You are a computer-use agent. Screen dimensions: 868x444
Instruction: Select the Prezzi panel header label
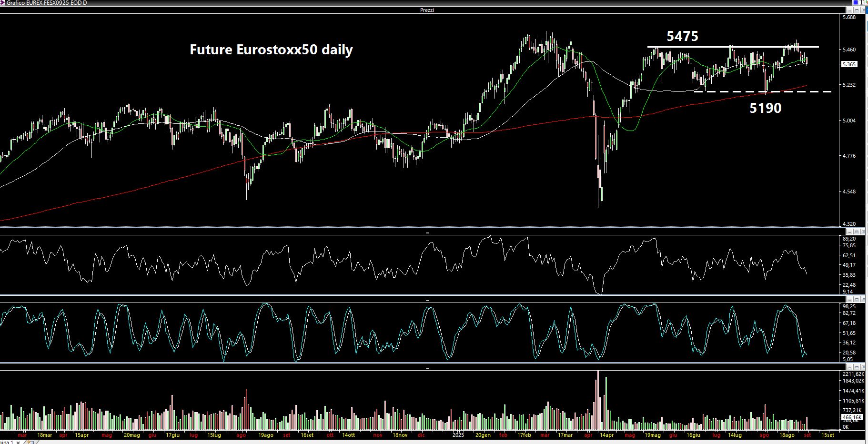click(x=427, y=10)
